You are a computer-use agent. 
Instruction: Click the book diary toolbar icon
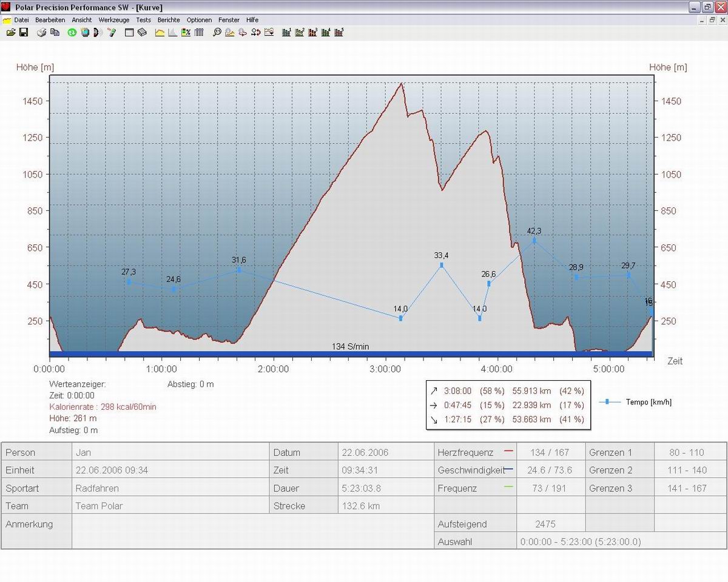tap(142, 32)
